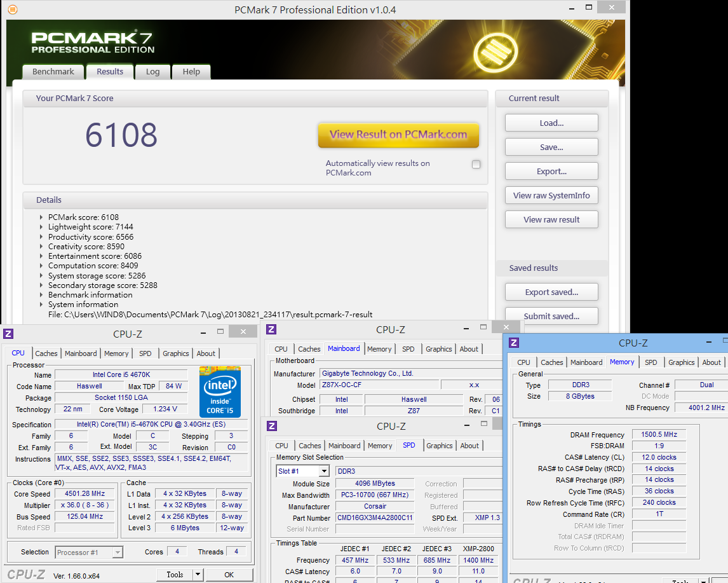Click the CPU-Z icon of the Memory window

(514, 343)
